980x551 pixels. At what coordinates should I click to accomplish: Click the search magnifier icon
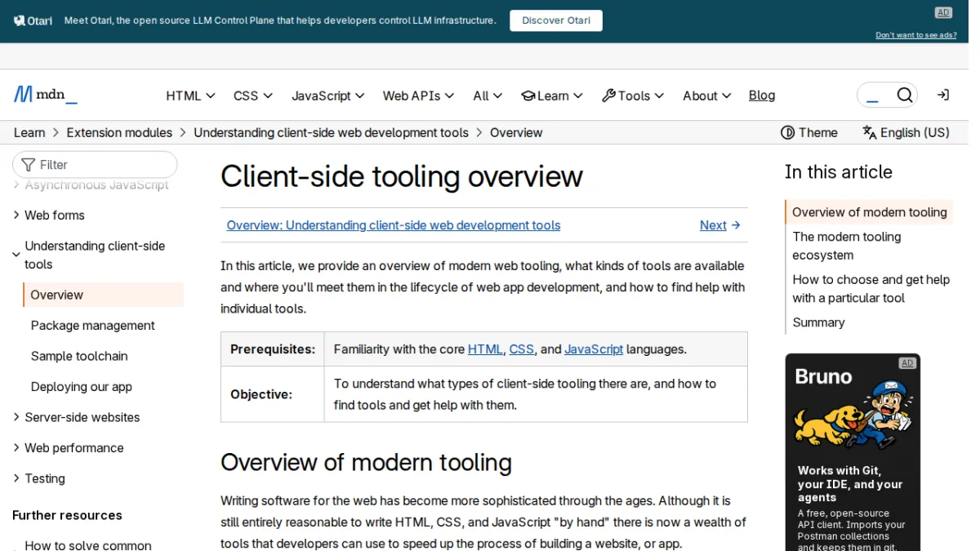(x=904, y=96)
